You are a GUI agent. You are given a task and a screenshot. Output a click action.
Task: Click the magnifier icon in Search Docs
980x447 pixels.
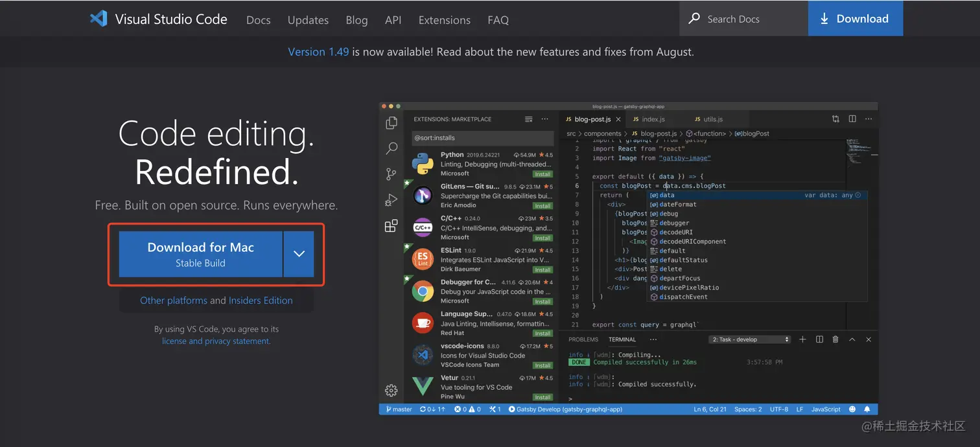tap(694, 18)
